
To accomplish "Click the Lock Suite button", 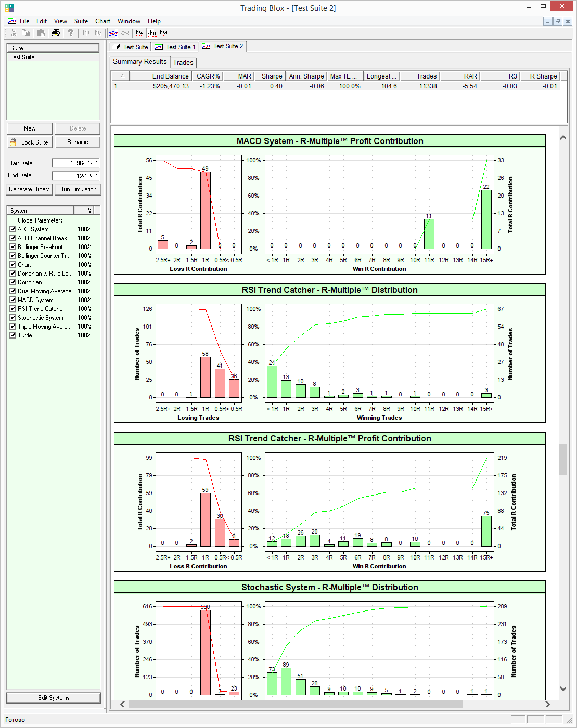I will click(30, 142).
